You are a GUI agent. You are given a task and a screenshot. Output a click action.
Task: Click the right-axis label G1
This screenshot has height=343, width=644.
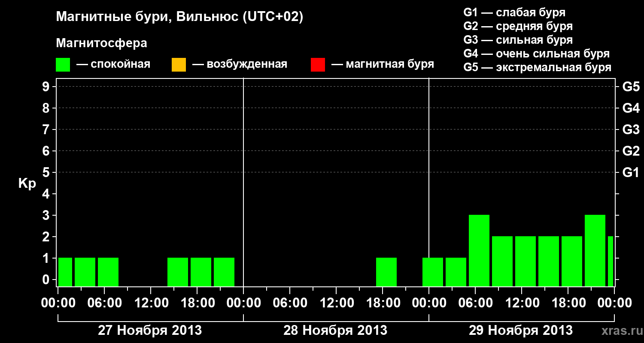tap(631, 172)
